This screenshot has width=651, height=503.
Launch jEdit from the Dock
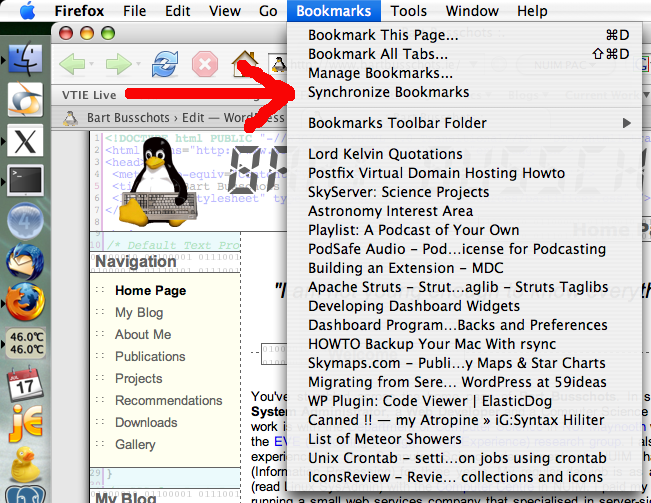[26, 423]
